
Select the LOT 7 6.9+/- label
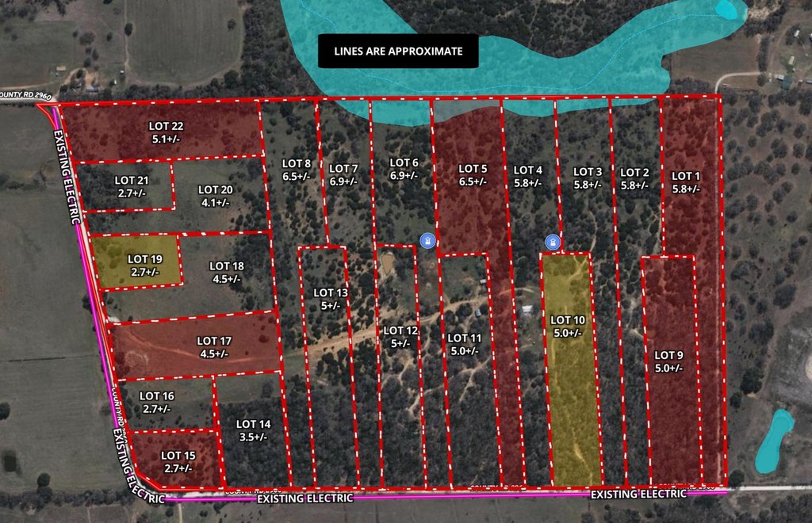(x=343, y=175)
